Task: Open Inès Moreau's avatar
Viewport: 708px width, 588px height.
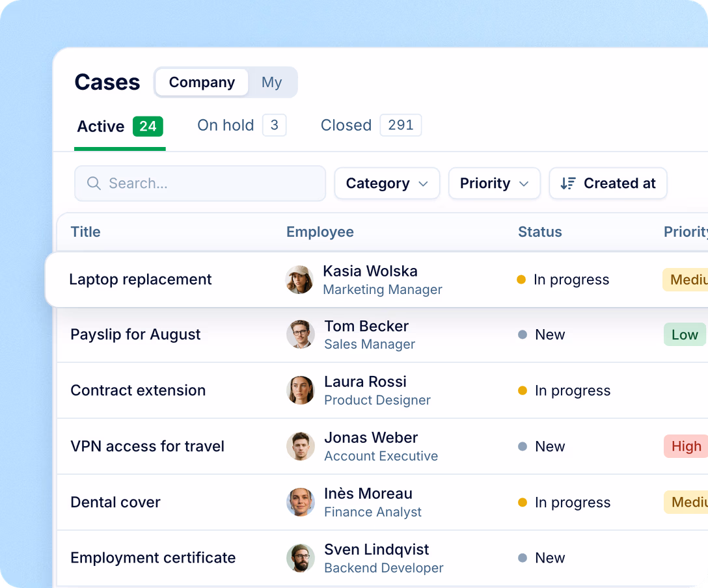Action: (x=300, y=501)
